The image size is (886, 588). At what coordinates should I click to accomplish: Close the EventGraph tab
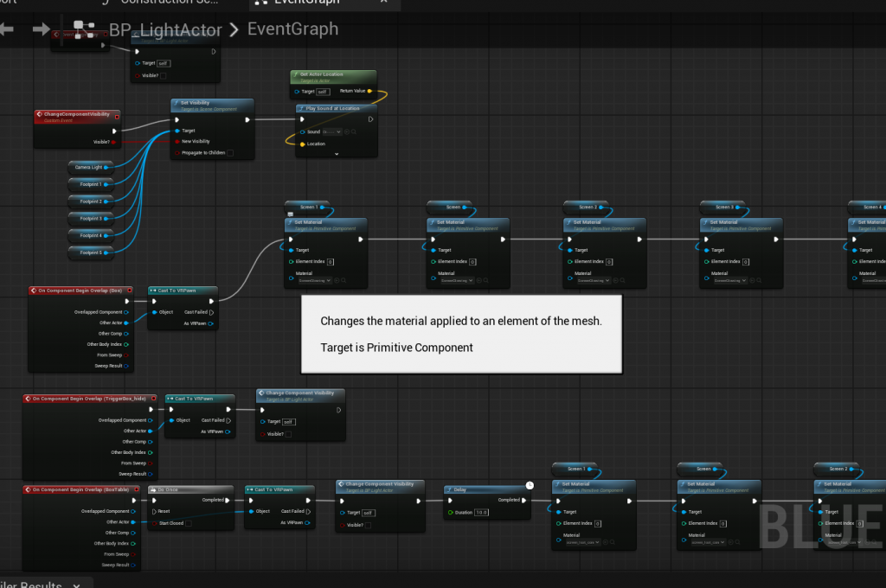click(x=383, y=2)
